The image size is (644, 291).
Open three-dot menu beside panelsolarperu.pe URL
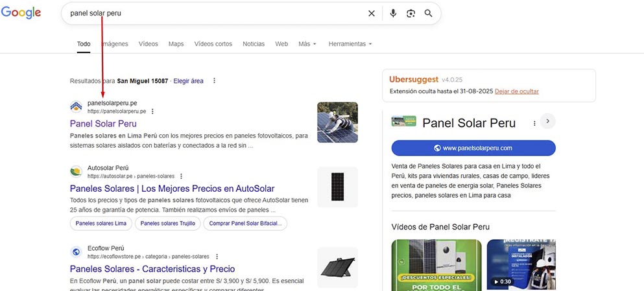pyautogui.click(x=153, y=111)
